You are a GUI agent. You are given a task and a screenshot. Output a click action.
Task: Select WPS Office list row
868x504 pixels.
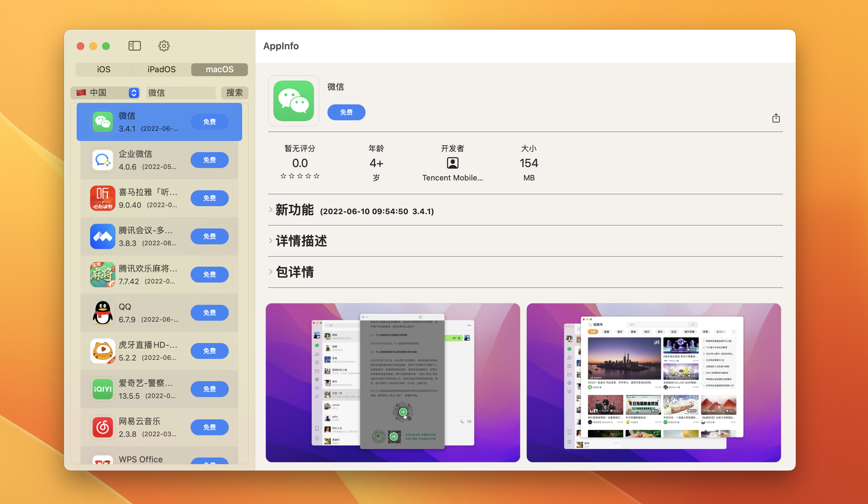tap(159, 456)
